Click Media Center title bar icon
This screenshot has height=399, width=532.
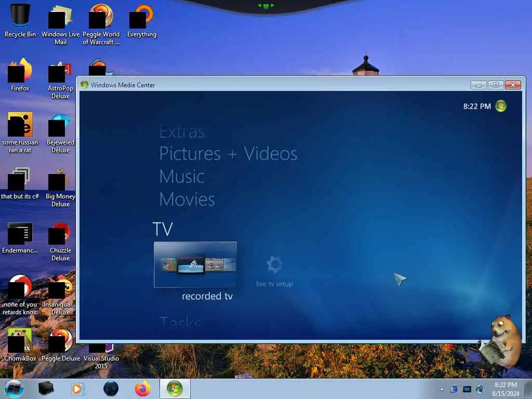(x=84, y=85)
